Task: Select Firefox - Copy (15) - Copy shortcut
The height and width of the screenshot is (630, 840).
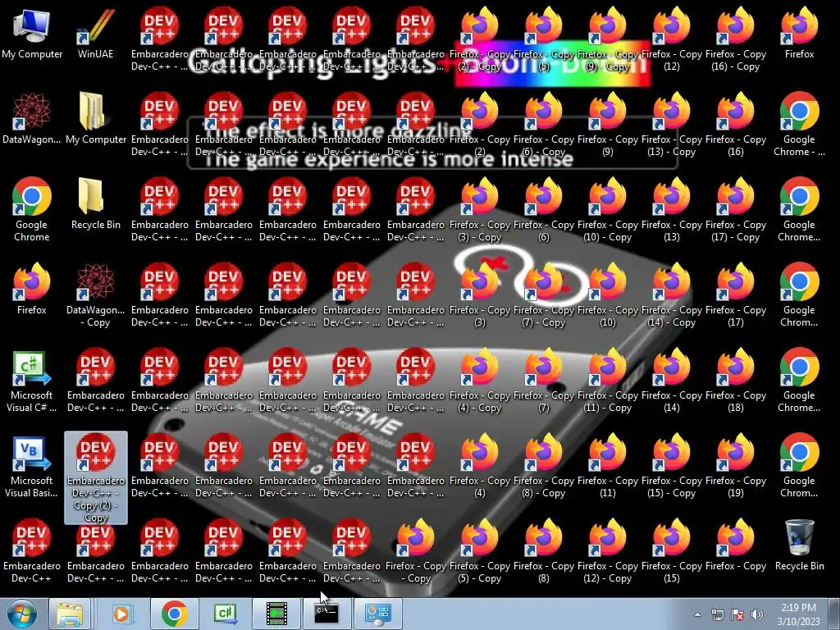Action: pos(671,466)
